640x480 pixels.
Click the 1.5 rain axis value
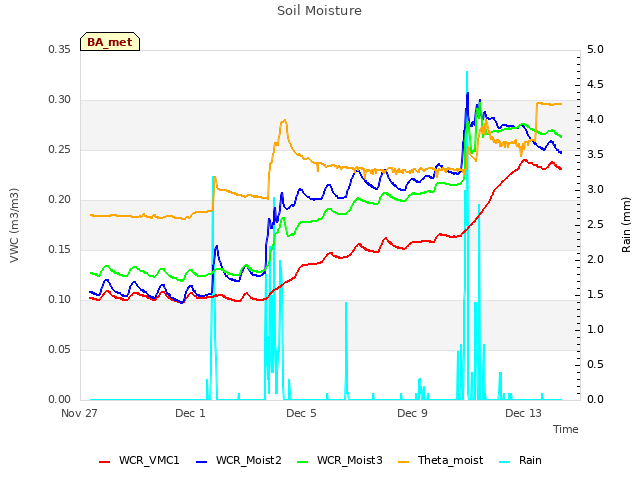[595, 295]
